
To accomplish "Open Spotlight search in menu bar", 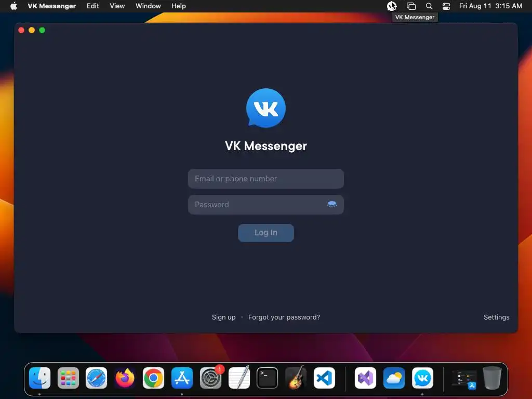I will 429,6.
